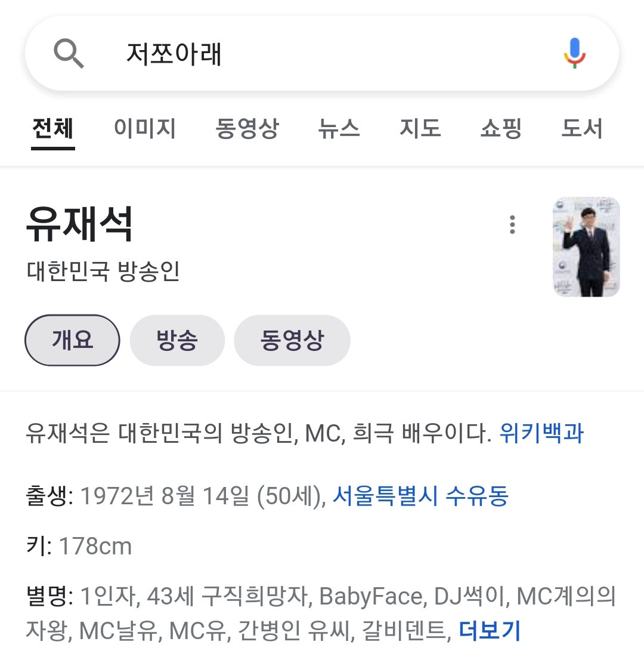Tap the 동영상 chip under 유재석
Image resolution: width=644 pixels, height=660 pixels.
[292, 340]
